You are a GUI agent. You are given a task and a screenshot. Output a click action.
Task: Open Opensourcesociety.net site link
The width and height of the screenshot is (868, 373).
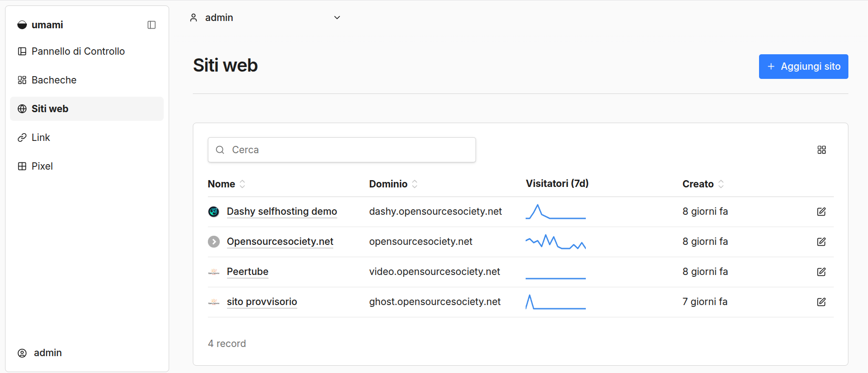(x=280, y=242)
